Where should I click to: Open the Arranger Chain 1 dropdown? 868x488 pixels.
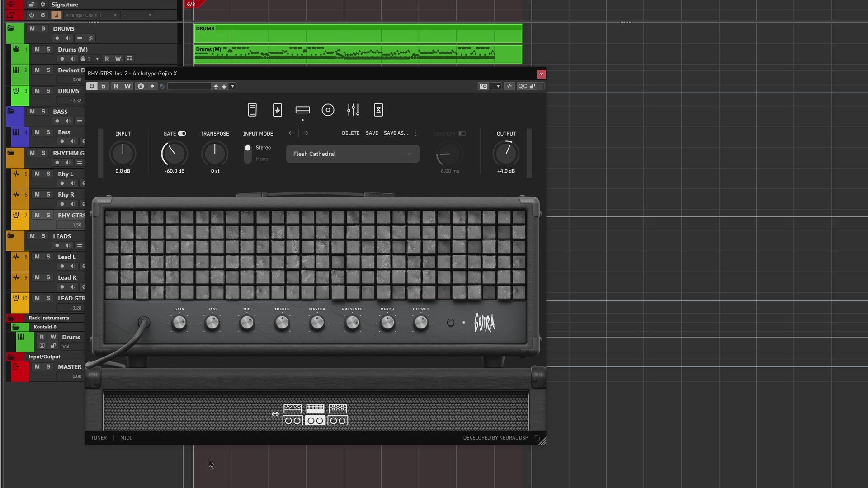pos(90,15)
